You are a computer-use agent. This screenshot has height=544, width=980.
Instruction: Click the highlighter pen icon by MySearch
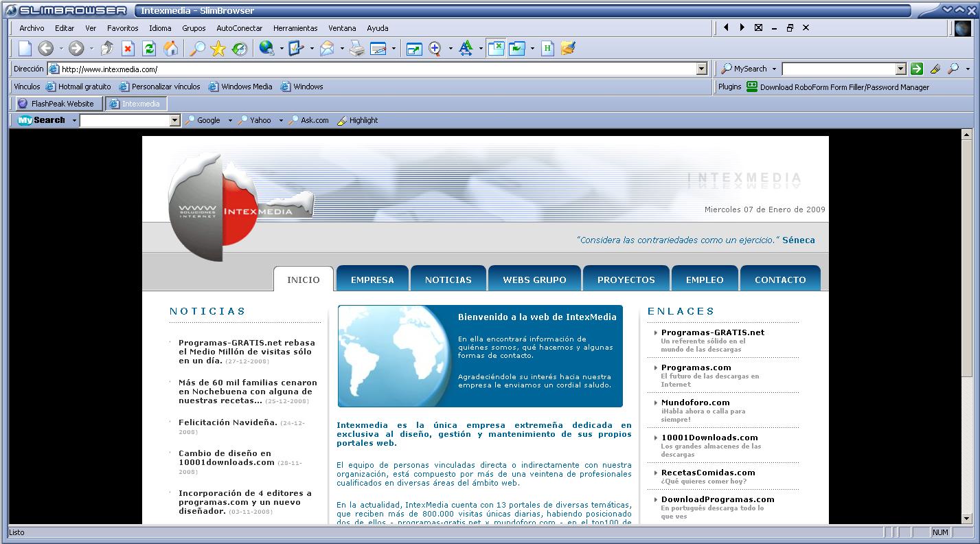[935, 69]
